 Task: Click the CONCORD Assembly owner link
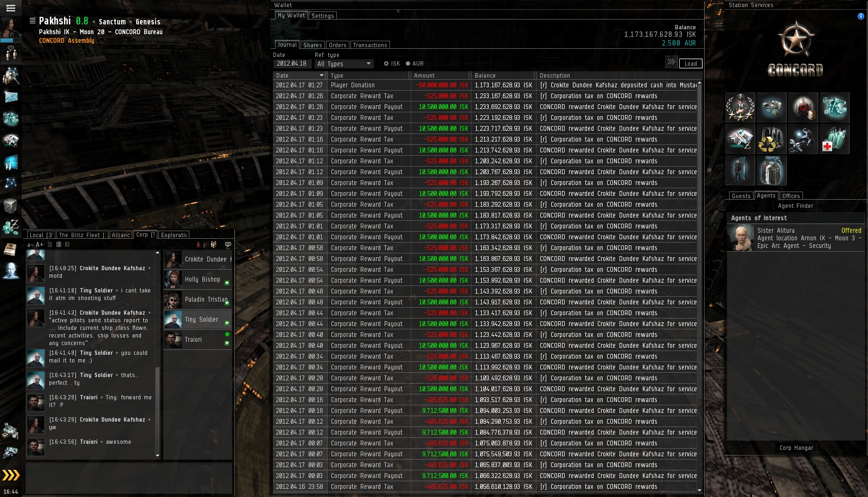point(67,41)
